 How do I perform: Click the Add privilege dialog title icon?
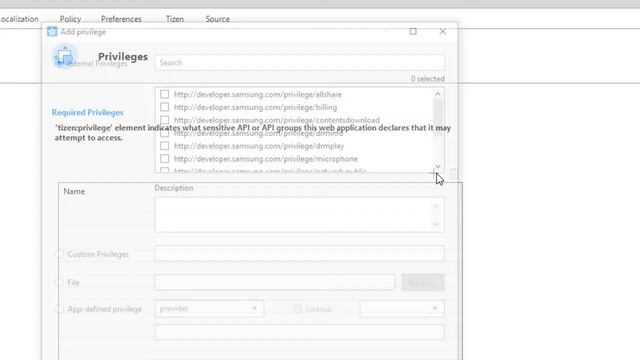52,31
